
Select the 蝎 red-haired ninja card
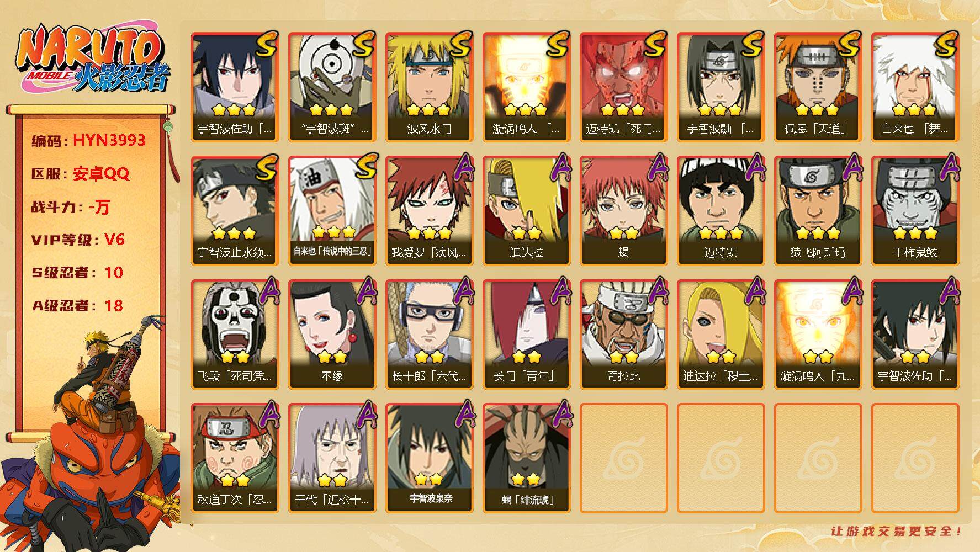click(623, 211)
